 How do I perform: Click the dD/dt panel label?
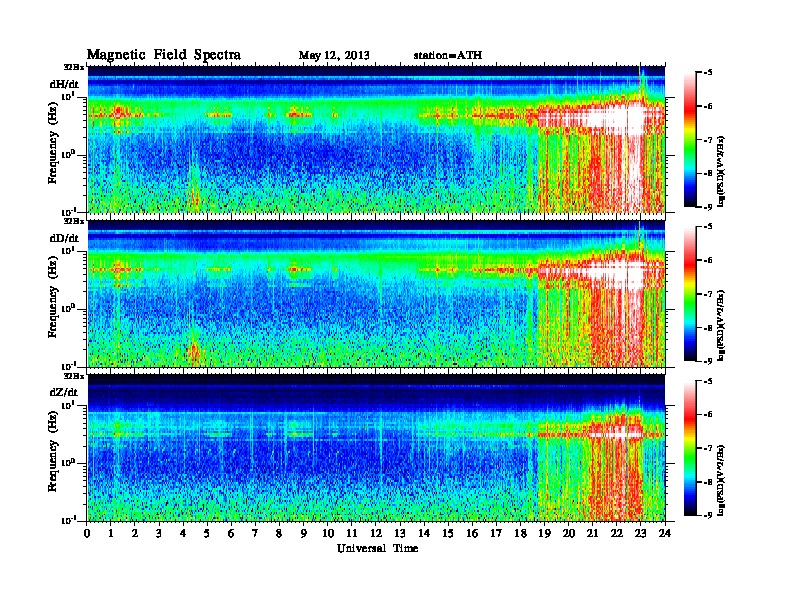(64, 238)
